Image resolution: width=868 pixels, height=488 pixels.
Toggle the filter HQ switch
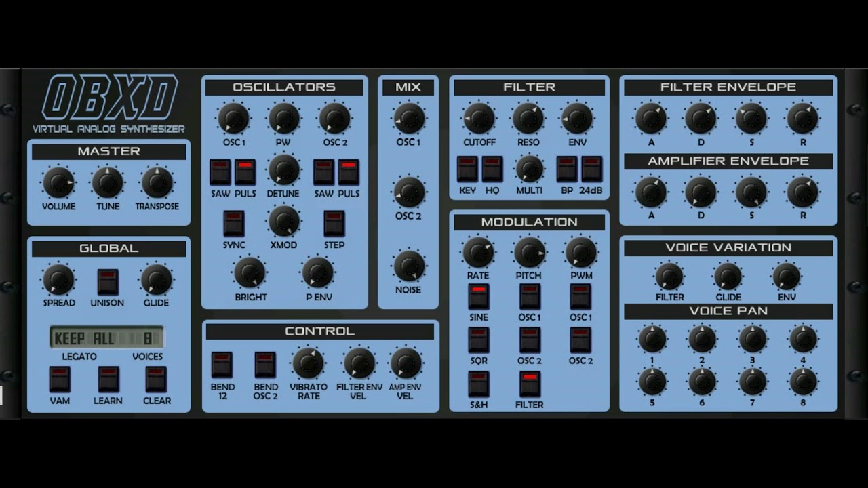(x=492, y=169)
